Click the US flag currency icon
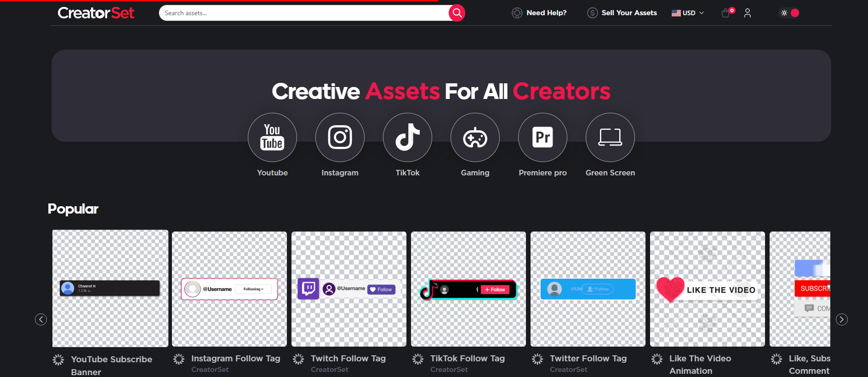 676,13
